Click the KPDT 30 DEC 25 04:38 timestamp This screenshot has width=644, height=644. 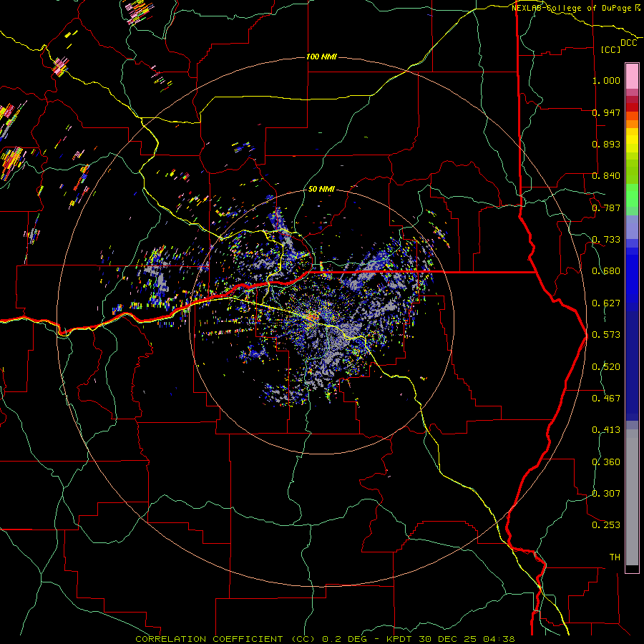[x=451, y=639]
